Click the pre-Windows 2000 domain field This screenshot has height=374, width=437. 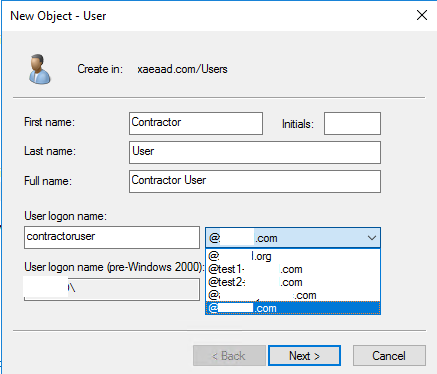pyautogui.click(x=112, y=289)
